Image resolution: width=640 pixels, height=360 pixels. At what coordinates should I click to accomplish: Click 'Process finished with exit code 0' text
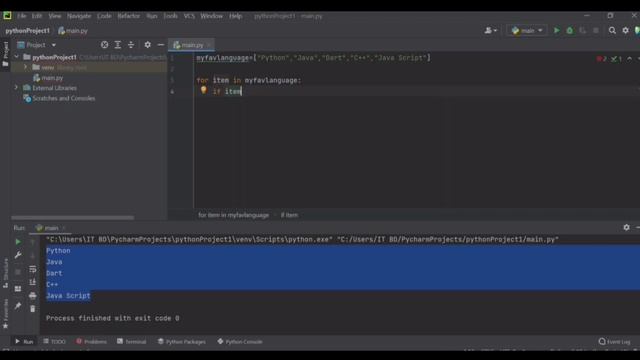click(112, 318)
